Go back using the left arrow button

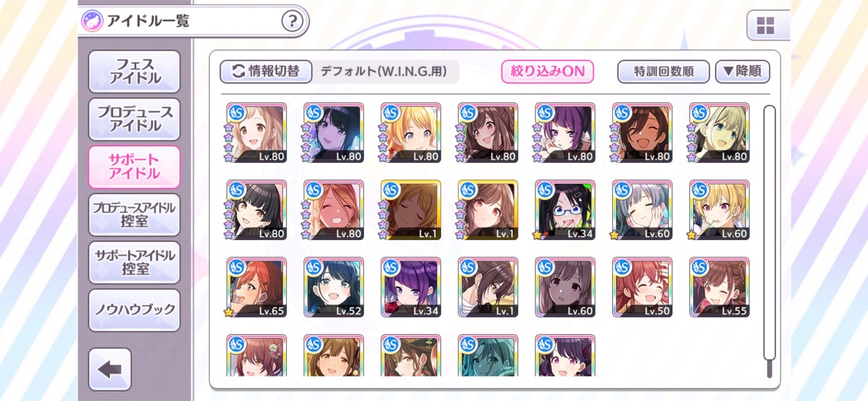pyautogui.click(x=110, y=369)
